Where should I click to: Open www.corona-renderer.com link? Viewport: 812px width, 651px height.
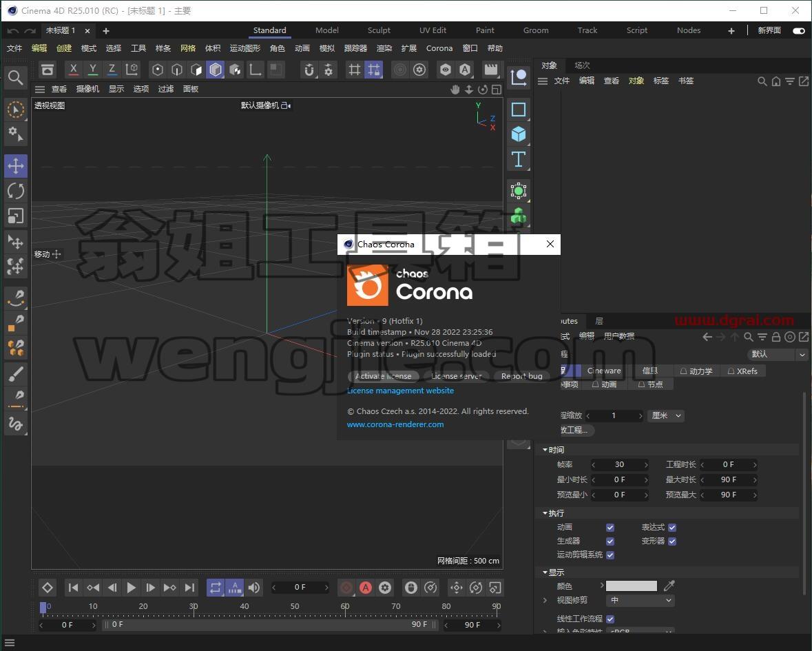click(395, 424)
